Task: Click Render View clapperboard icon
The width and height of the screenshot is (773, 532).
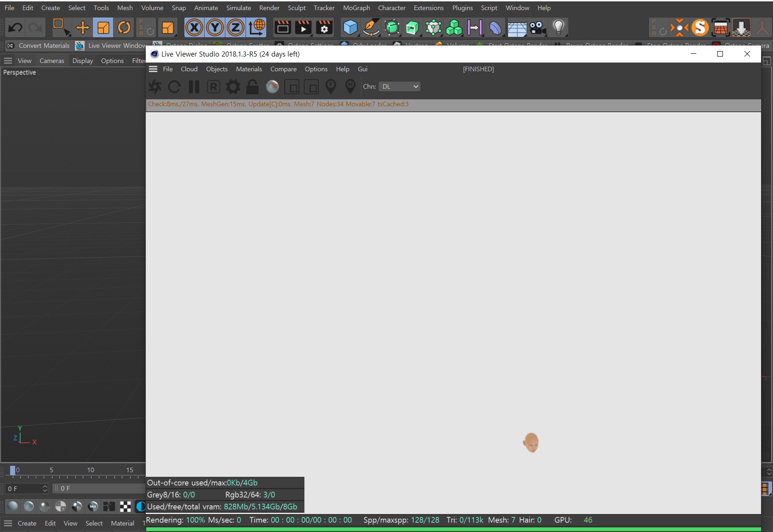Action: [282, 28]
